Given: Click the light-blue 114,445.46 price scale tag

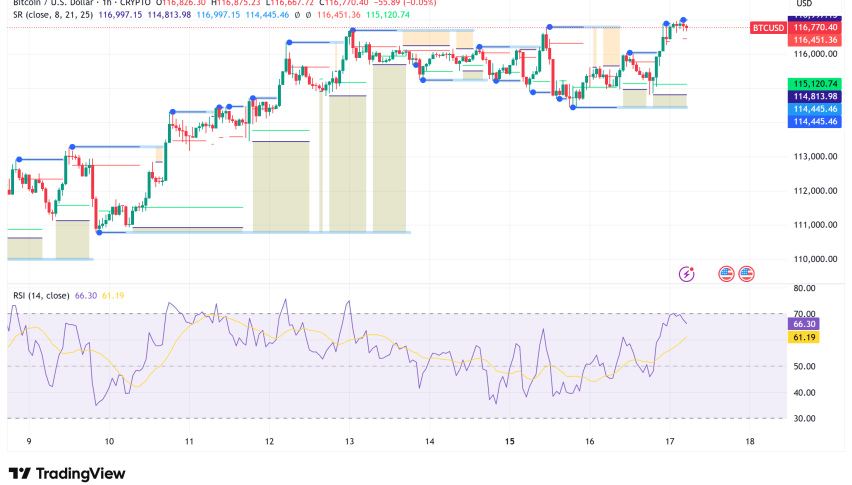Looking at the screenshot, I should 815,109.
